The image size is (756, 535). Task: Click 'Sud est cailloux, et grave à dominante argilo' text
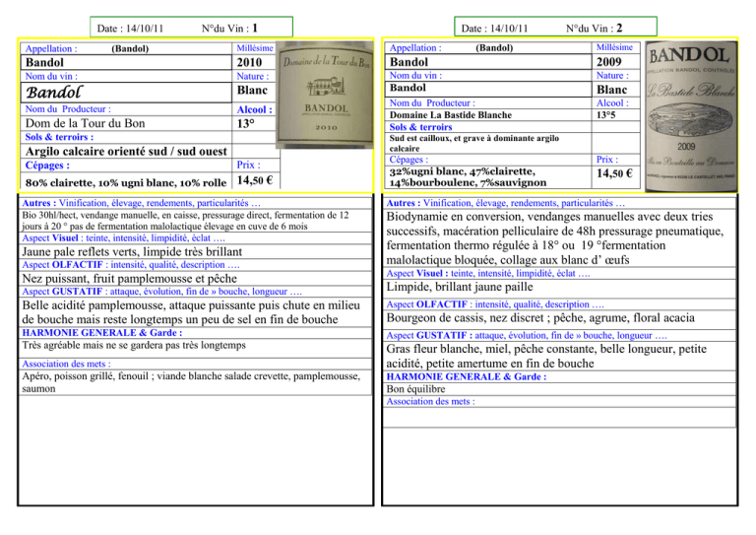point(473,143)
